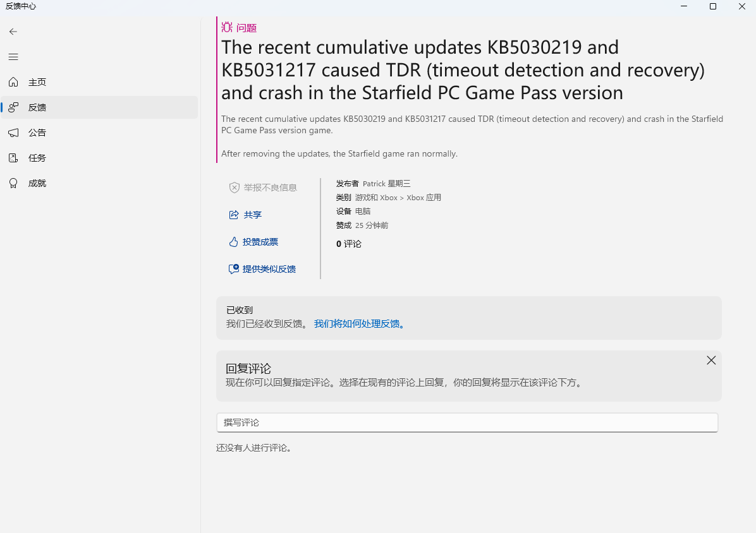The image size is (756, 533).
Task: Go back with the back arrow
Action: tap(13, 32)
